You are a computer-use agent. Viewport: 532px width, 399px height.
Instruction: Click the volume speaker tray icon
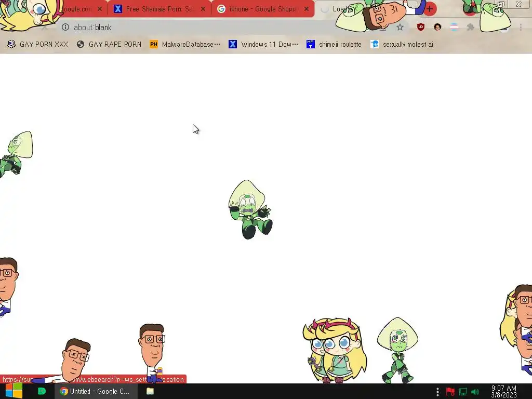click(x=475, y=392)
